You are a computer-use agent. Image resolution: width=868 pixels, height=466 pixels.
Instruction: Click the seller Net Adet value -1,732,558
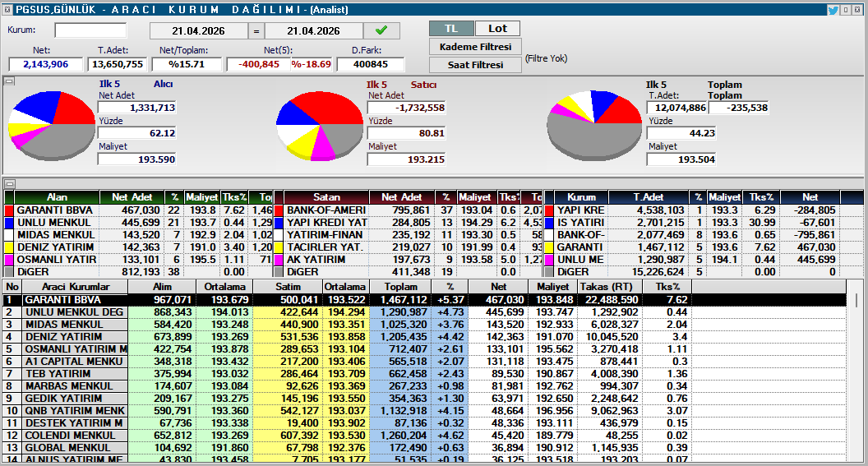[407, 108]
